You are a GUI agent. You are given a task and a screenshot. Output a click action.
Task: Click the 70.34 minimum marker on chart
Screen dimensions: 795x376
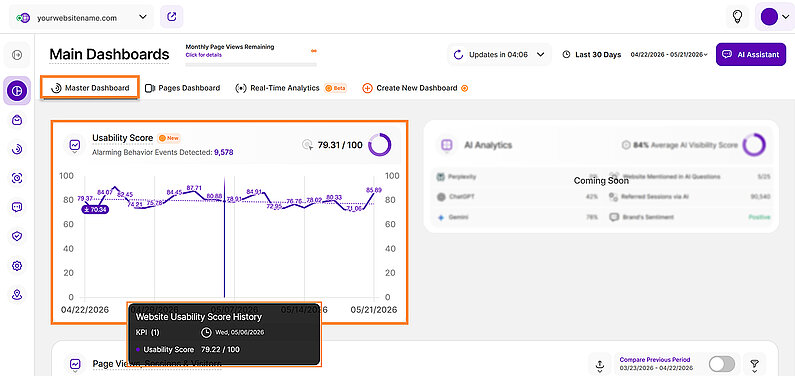tap(95, 209)
